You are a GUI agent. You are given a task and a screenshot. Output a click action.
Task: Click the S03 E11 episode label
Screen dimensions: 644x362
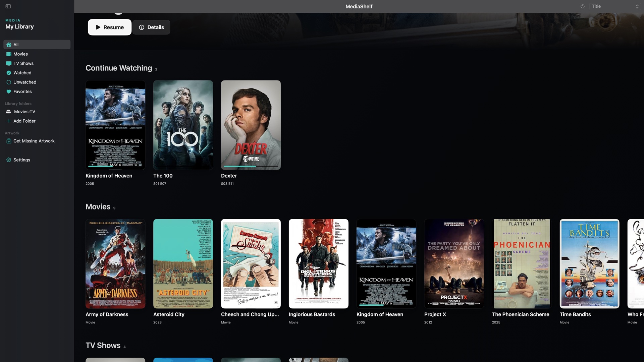(227, 184)
